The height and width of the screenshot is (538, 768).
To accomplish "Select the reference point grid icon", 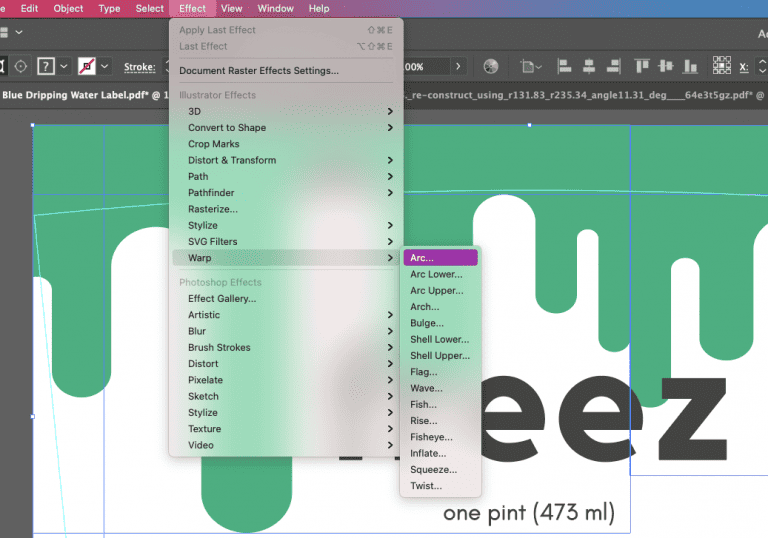I will 721,66.
